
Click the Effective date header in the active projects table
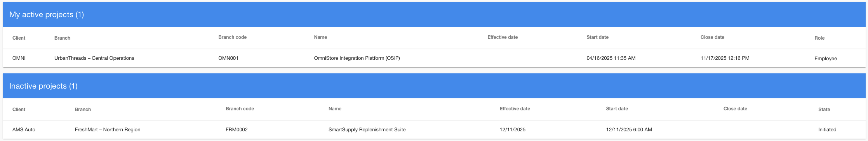502,37
